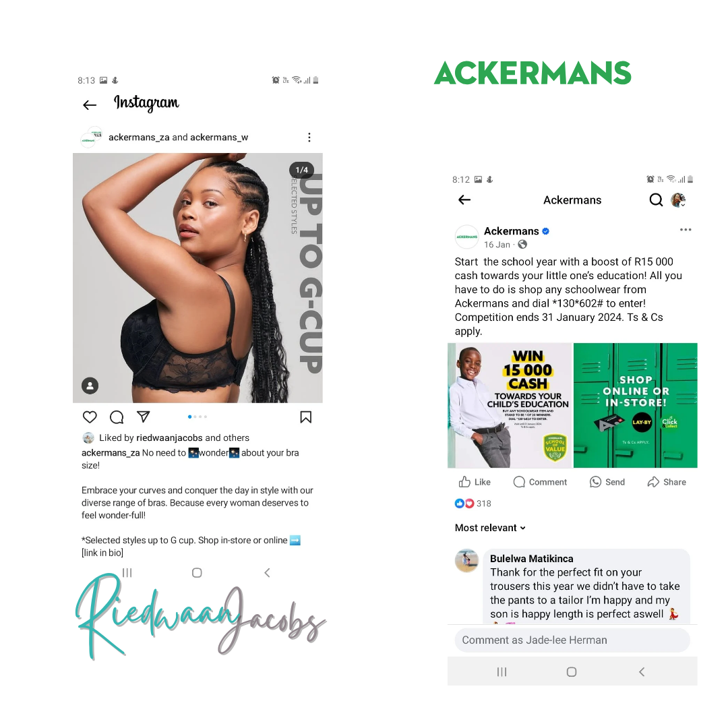Image resolution: width=728 pixels, height=728 pixels.
Task: Open the Instagram post three-dot menu
Action: [x=309, y=137]
